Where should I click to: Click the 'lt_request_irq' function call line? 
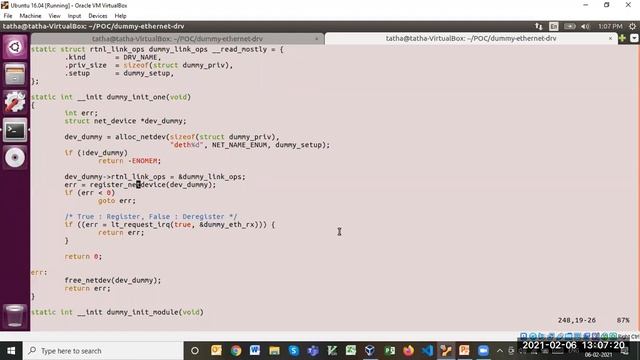click(x=170, y=224)
